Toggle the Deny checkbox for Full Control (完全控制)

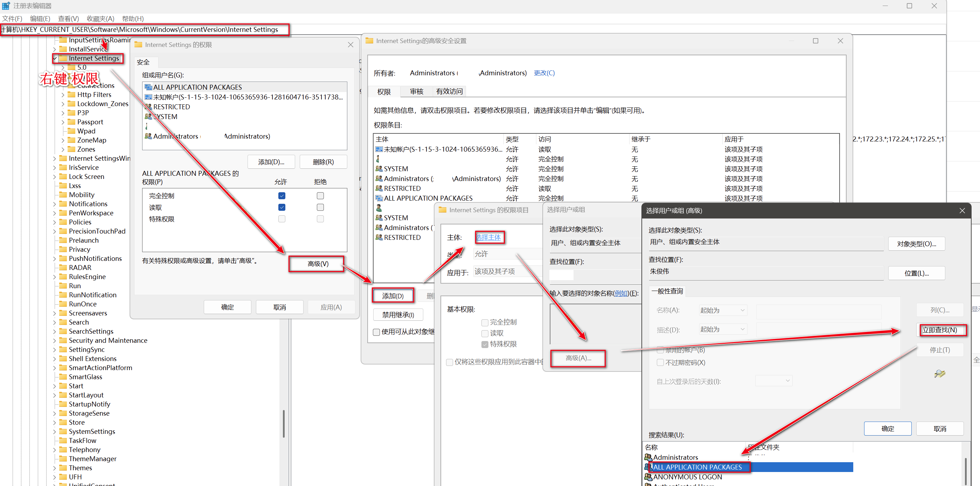coord(320,196)
